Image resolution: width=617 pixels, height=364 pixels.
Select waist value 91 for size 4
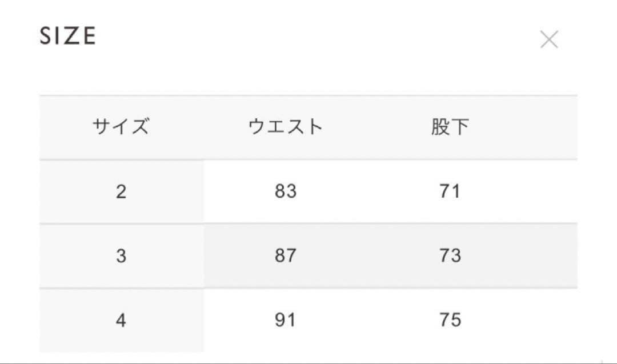click(285, 320)
